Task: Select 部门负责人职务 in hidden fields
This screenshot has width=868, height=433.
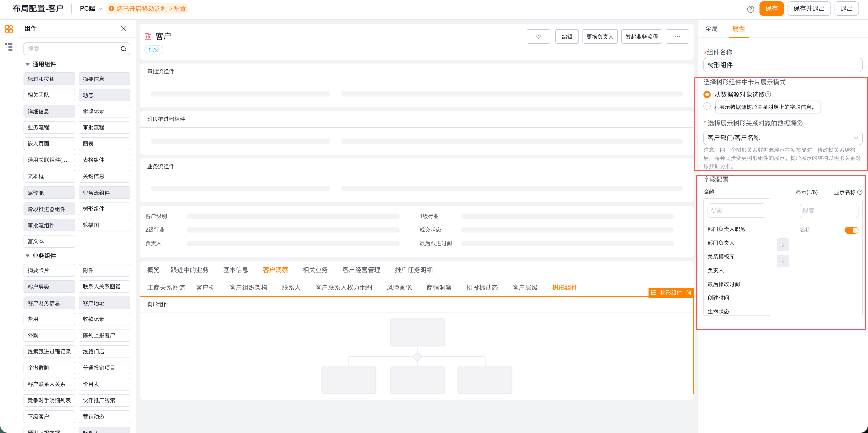Action: click(726, 229)
